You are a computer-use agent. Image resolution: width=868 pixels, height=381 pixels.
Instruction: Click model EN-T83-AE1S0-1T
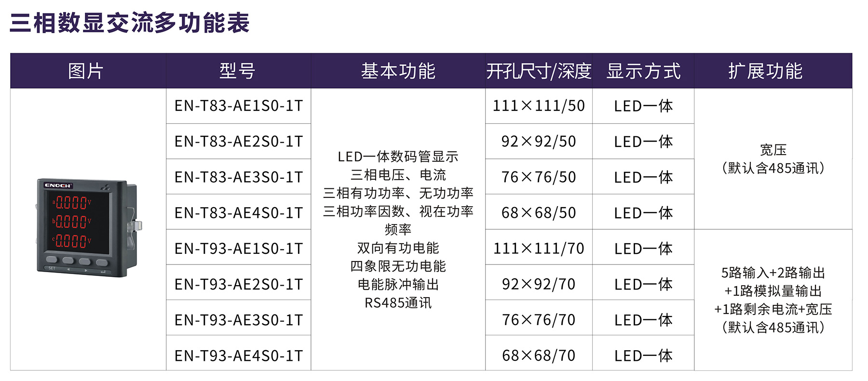click(239, 106)
